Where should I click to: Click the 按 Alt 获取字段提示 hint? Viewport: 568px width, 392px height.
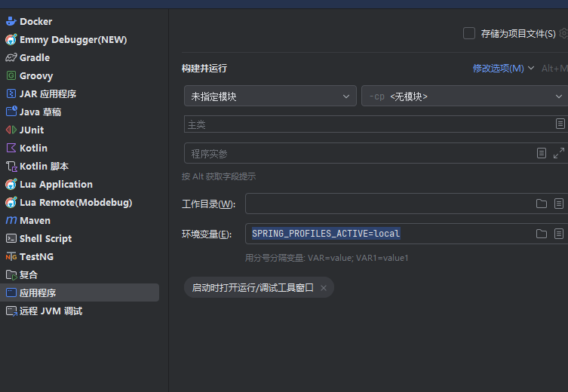pos(219,176)
